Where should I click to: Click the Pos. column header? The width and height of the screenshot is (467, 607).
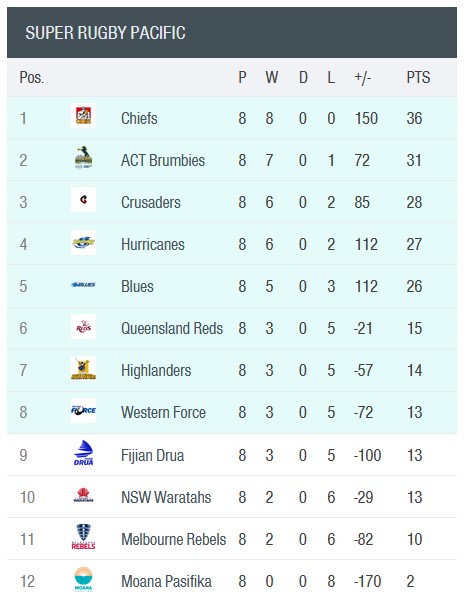tap(32, 77)
